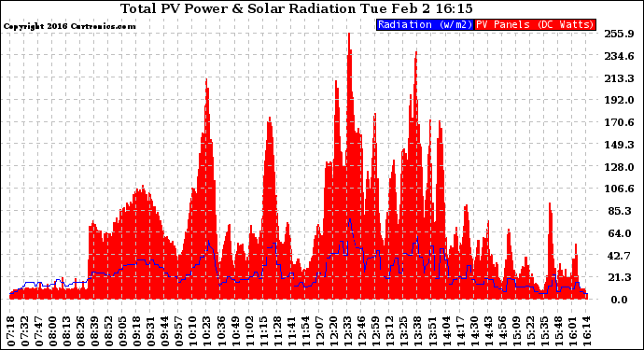The image size is (644, 350).
Task: Click the 13:12 time label
Action: click(x=390, y=331)
